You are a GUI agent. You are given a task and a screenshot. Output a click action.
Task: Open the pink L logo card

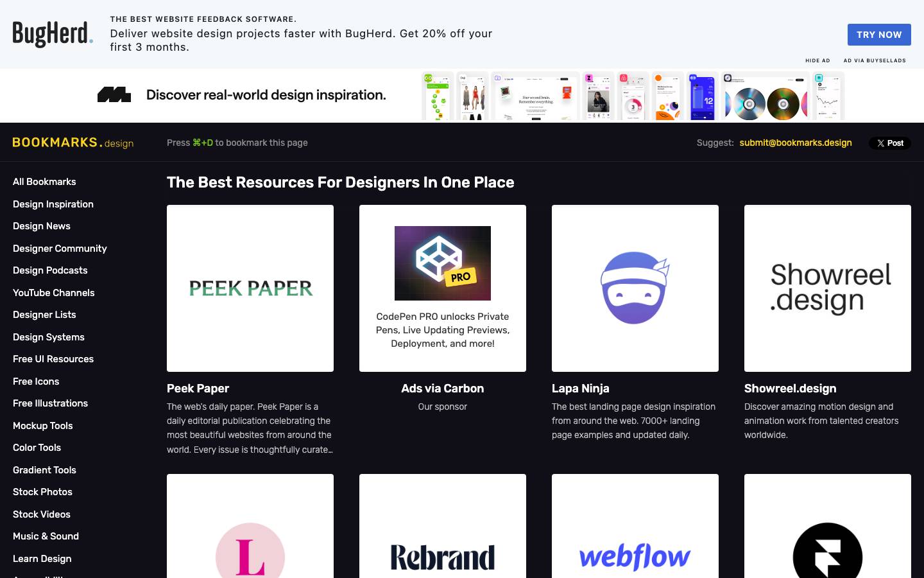click(x=250, y=526)
